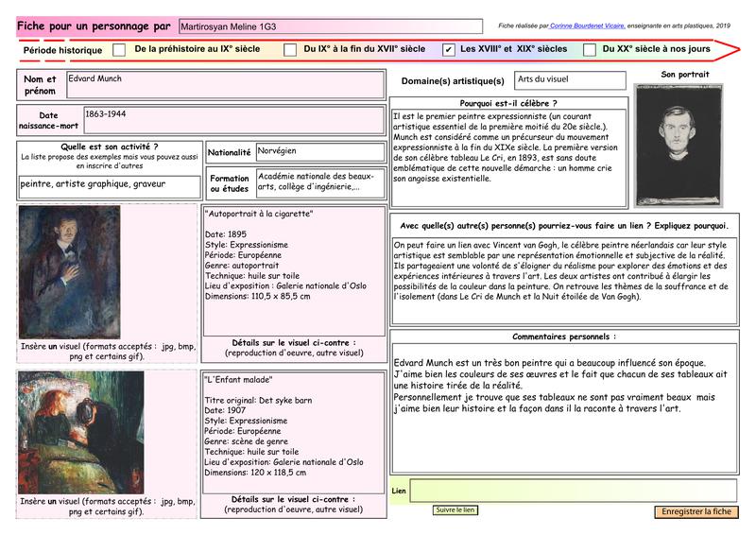The image size is (756, 535).
Task: Click the Nationalité field showing Norvégien
Action: click(320, 152)
